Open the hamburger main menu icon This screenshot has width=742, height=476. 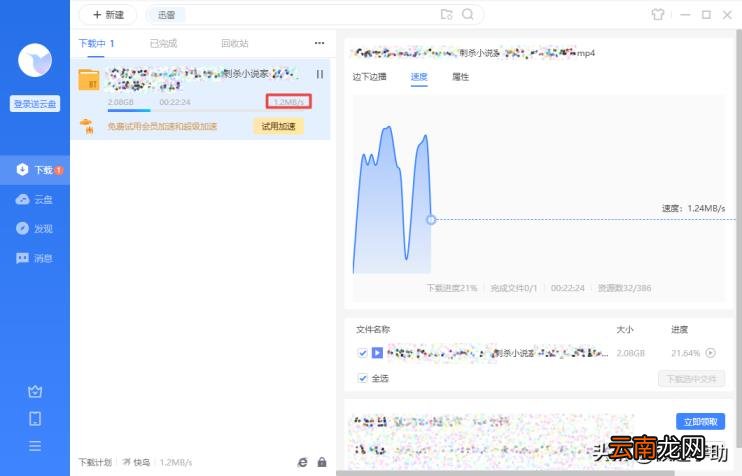35,446
